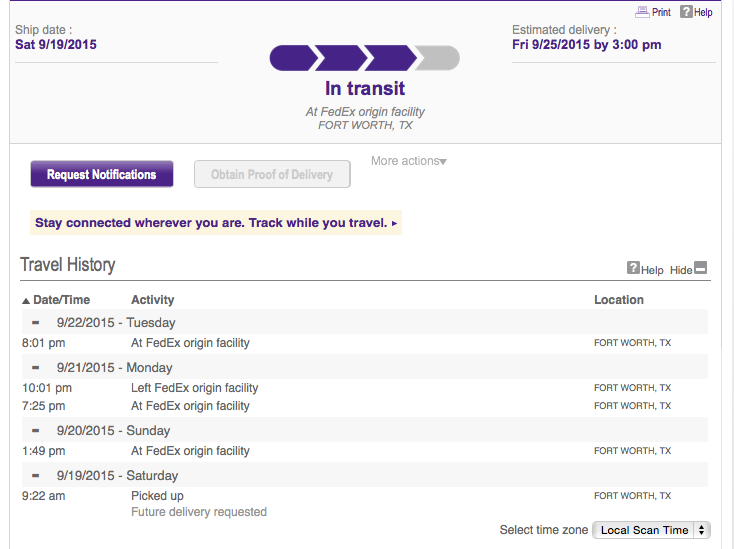Open the Track while you travel link
This screenshot has height=549, width=734.
coord(216,223)
